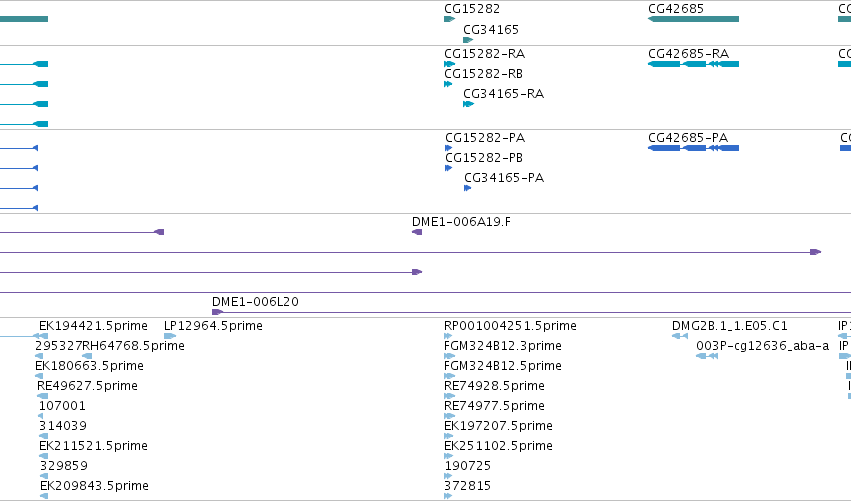Select the EK211521.5prime label

93,446
